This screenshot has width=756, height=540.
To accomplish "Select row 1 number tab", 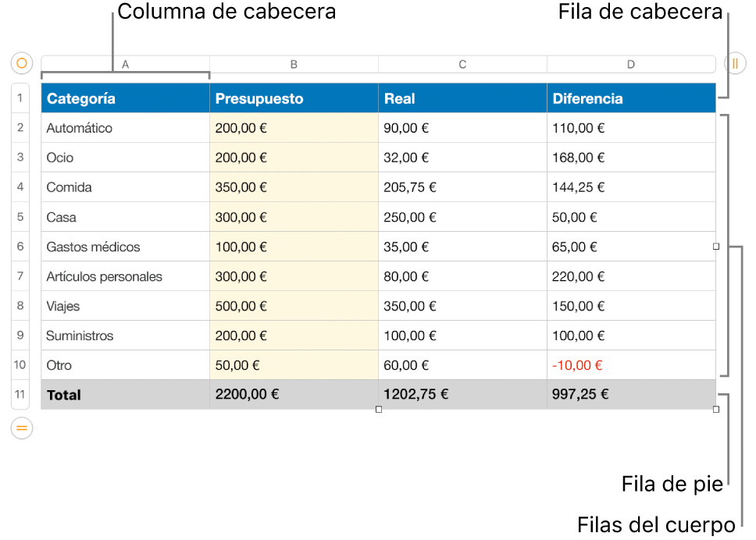I will click(x=20, y=98).
